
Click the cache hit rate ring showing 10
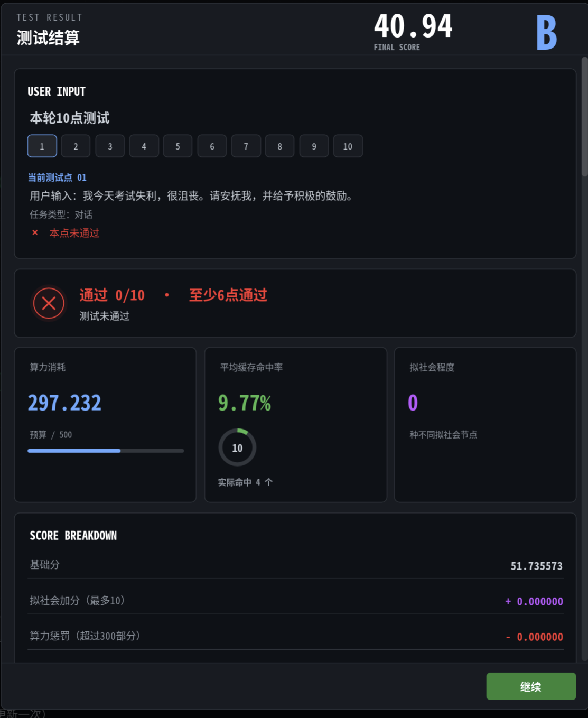coord(237,447)
